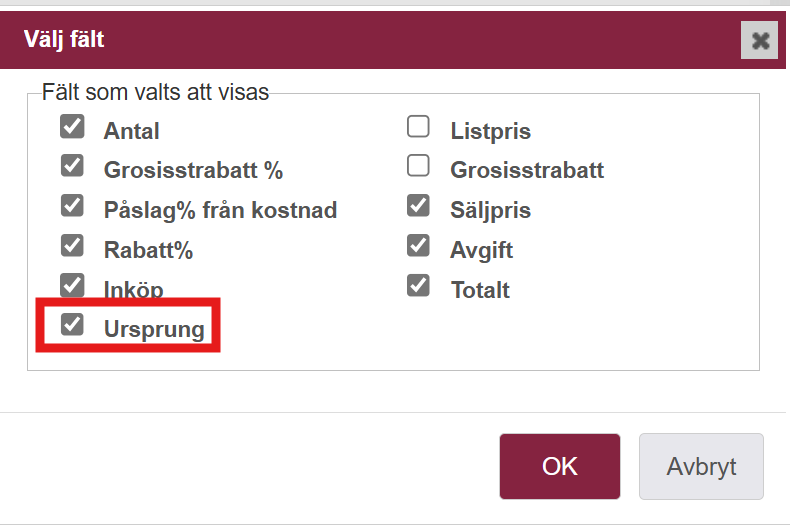Click the Totalt label text
Viewport: 790px width, 525px height.
coord(480,290)
